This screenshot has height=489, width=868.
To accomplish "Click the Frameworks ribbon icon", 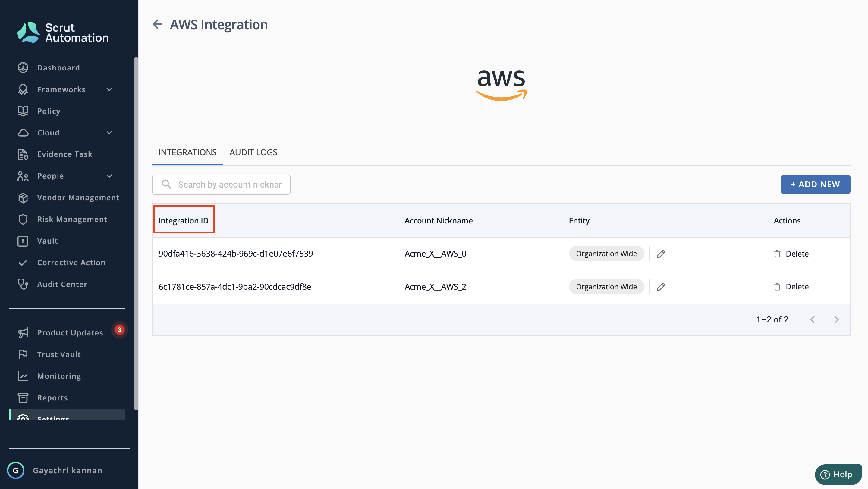I will point(23,89).
